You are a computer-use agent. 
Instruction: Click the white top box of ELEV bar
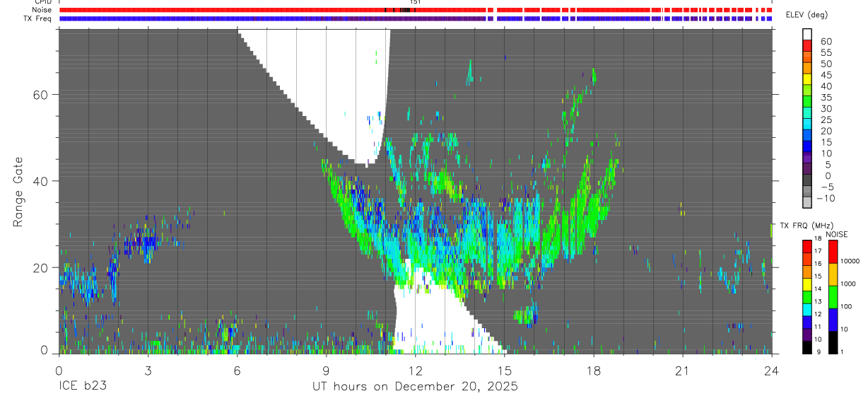coord(807,33)
